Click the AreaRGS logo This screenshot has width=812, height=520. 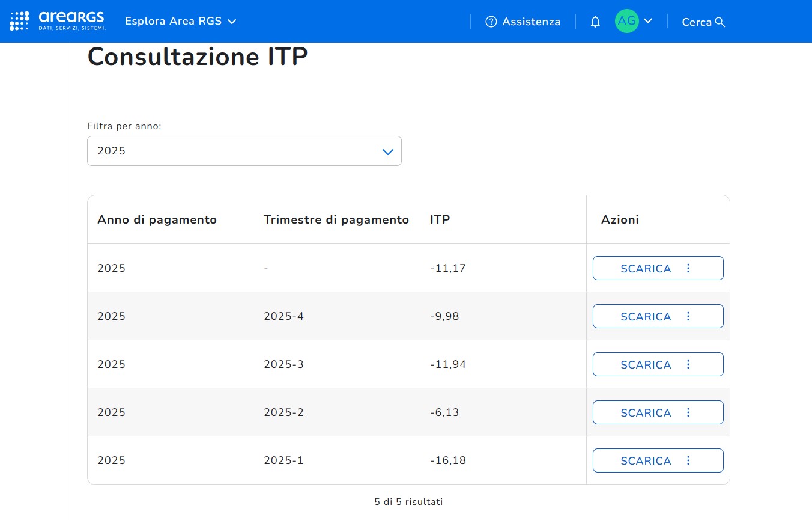(x=71, y=21)
